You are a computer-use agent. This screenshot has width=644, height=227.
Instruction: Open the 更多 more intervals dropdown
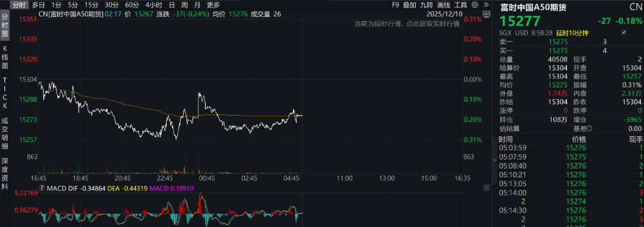(x=213, y=5)
